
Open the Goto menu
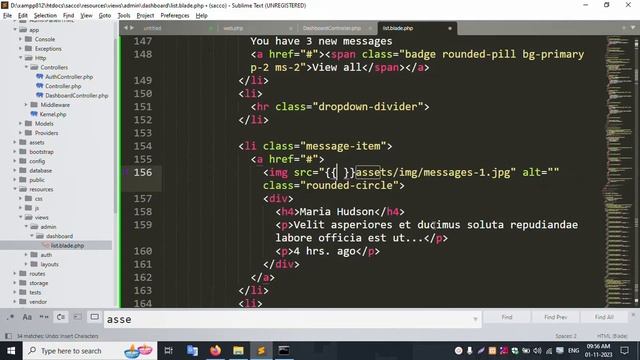tap(105, 16)
